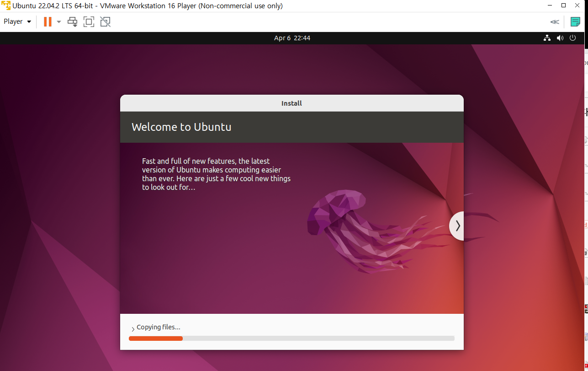Image resolution: width=588 pixels, height=371 pixels.
Task: Toggle Unity mode icon in VMware toolbar
Action: (x=106, y=22)
